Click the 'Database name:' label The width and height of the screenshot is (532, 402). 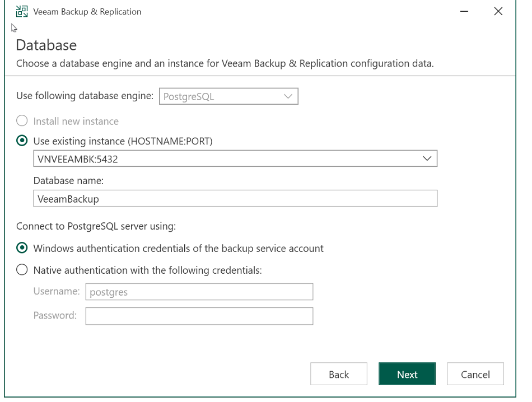click(x=68, y=180)
